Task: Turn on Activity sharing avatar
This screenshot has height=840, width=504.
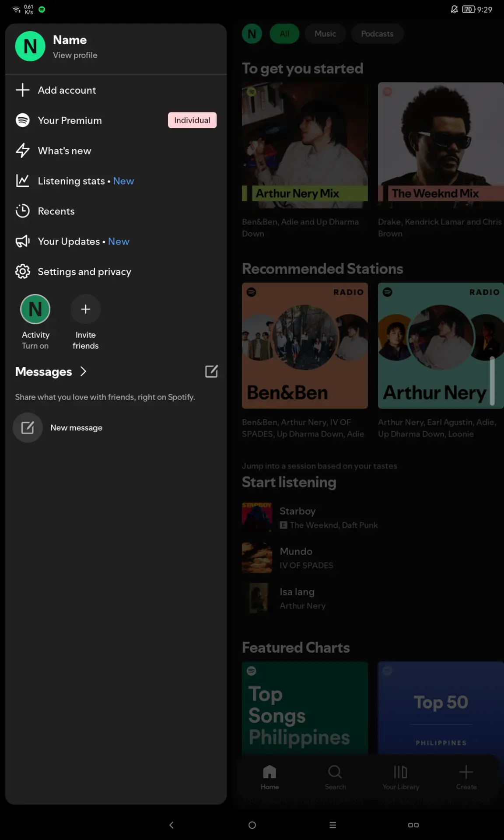Action: (x=35, y=309)
